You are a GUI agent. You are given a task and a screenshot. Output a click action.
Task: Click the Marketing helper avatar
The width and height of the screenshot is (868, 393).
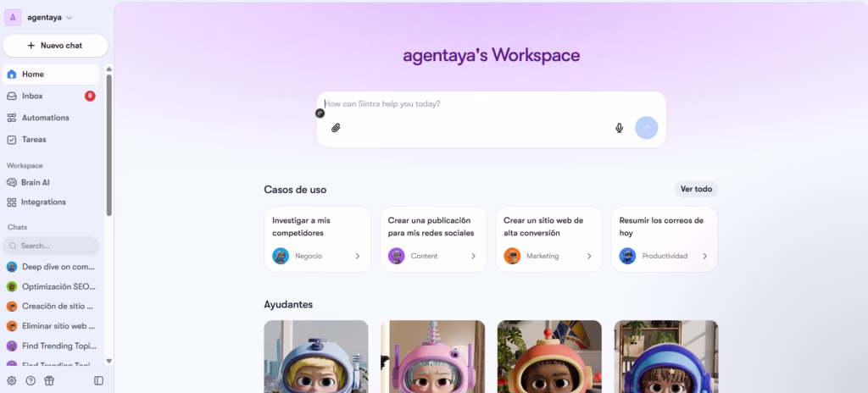tap(512, 256)
